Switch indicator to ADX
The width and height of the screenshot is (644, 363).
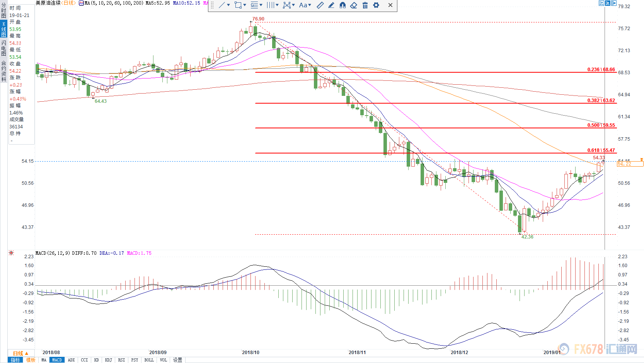(71, 360)
